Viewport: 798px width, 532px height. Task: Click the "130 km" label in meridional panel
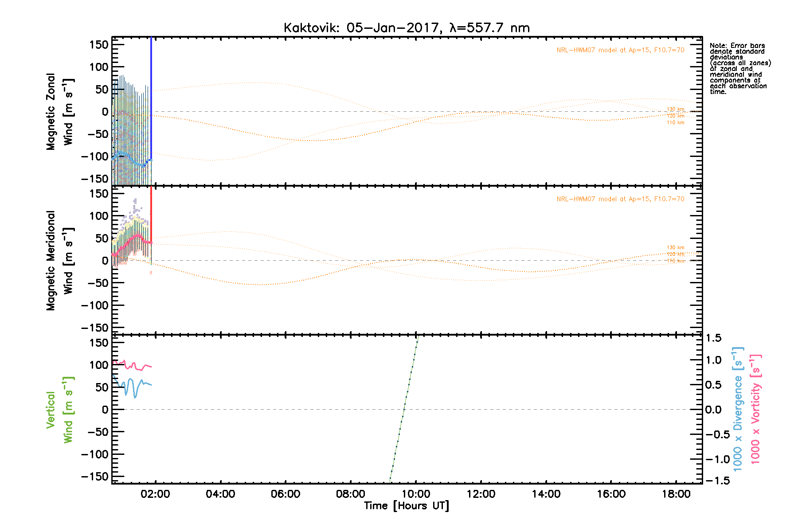pyautogui.click(x=676, y=247)
